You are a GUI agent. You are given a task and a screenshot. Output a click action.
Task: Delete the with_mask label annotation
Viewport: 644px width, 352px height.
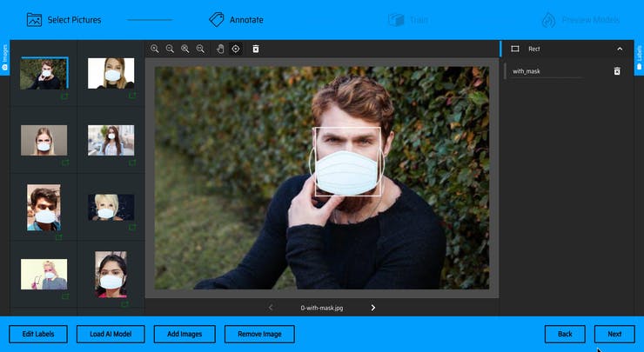(617, 71)
